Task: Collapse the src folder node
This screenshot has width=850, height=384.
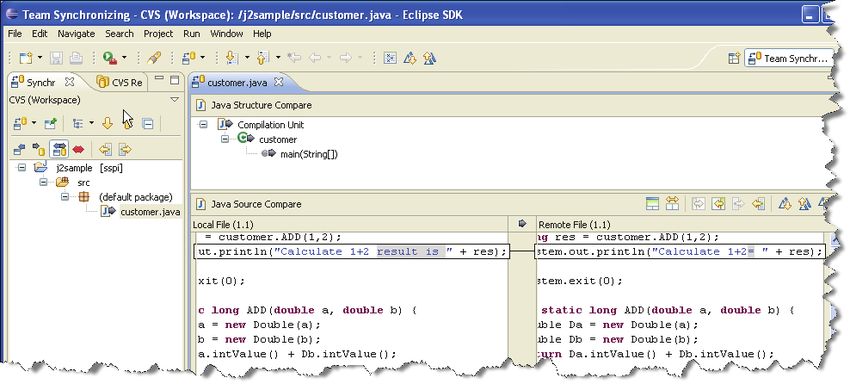Action: 43,182
